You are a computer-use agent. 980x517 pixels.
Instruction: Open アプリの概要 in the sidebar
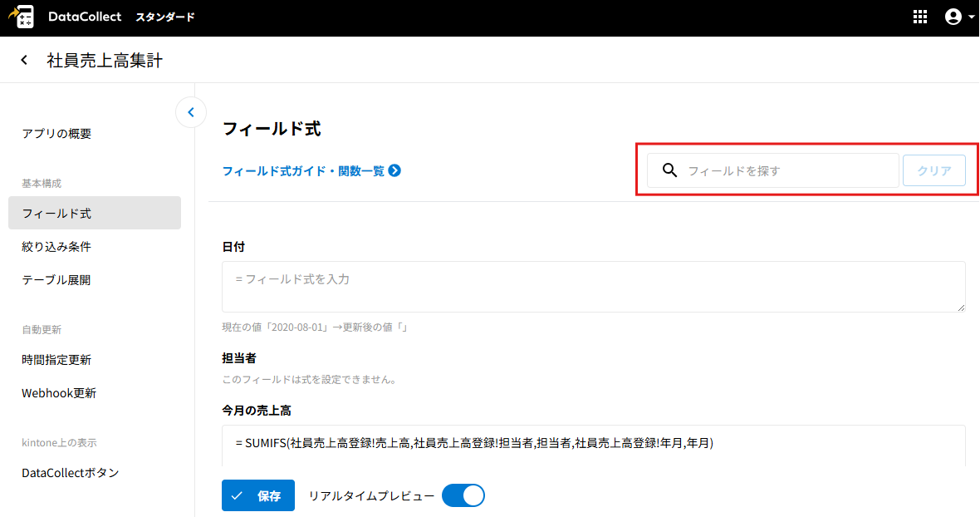pos(56,133)
